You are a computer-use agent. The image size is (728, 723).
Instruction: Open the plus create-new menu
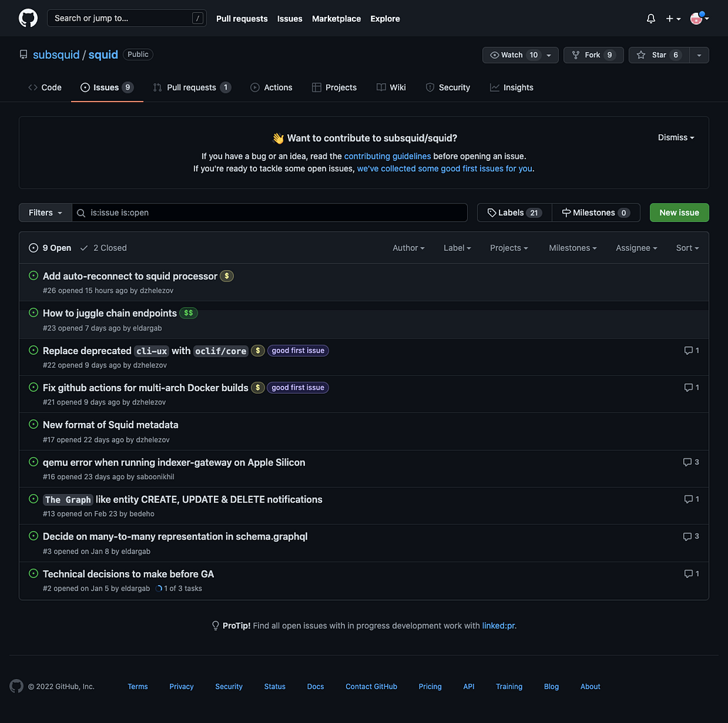pyautogui.click(x=673, y=18)
